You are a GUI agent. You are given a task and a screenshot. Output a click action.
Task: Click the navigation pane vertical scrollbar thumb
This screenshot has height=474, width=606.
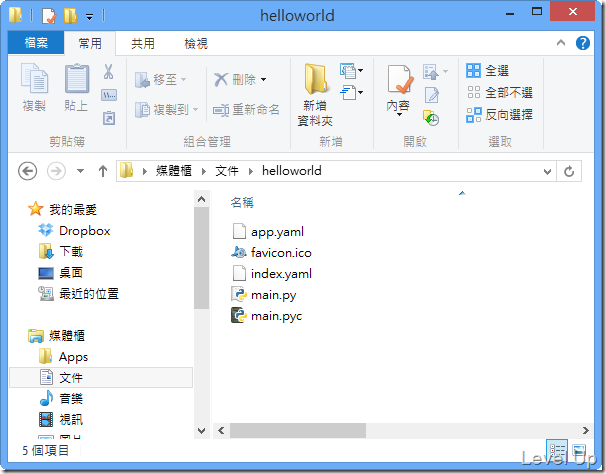(201, 258)
